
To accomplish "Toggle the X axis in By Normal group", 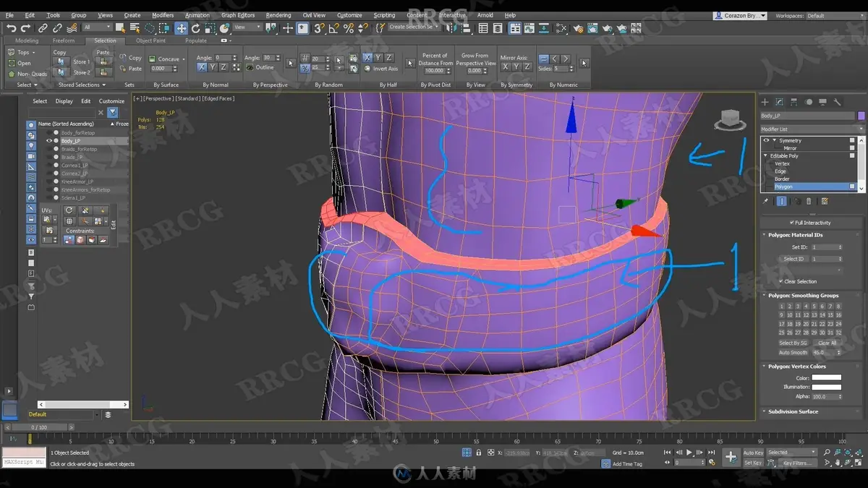I will point(202,67).
